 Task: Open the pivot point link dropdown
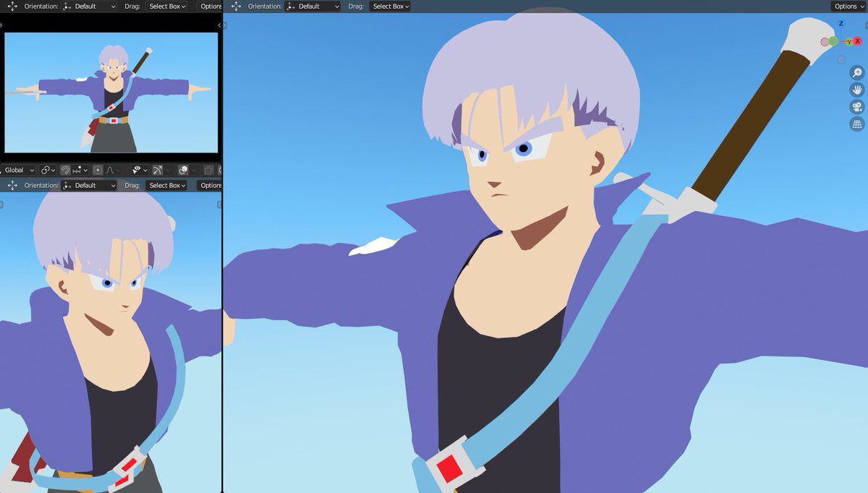(48, 170)
